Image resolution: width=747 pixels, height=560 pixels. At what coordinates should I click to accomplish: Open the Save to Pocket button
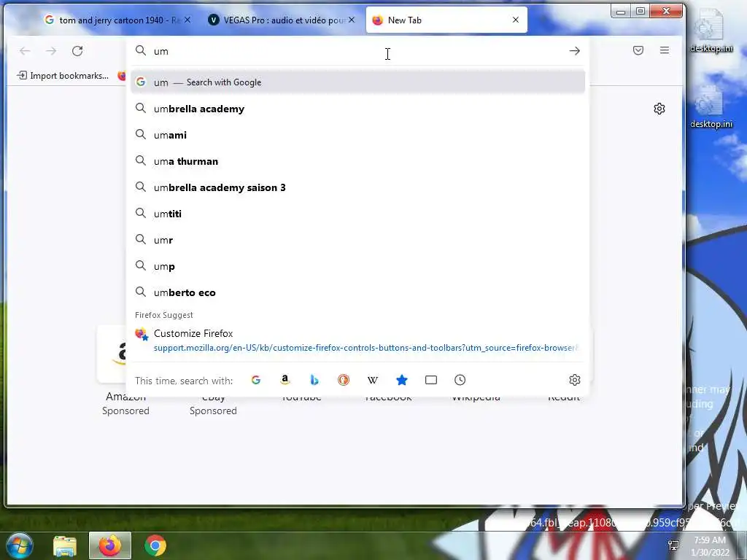[638, 50]
